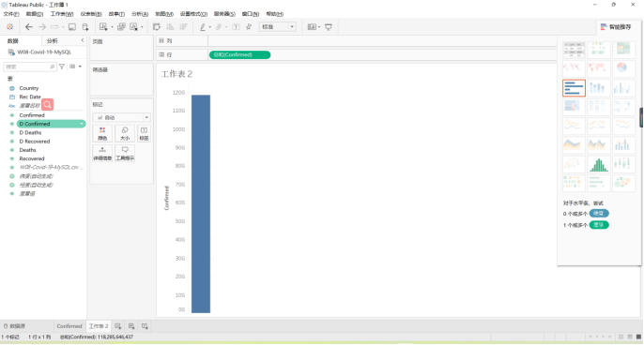Screen dimensions: 644x345
Task: Click the search input in the data pane
Action: (30, 67)
